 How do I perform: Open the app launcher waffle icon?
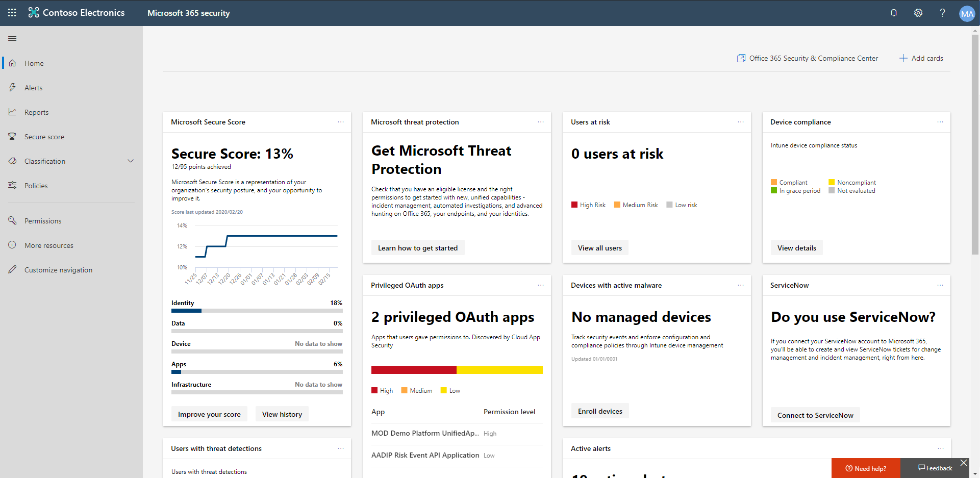(11, 13)
